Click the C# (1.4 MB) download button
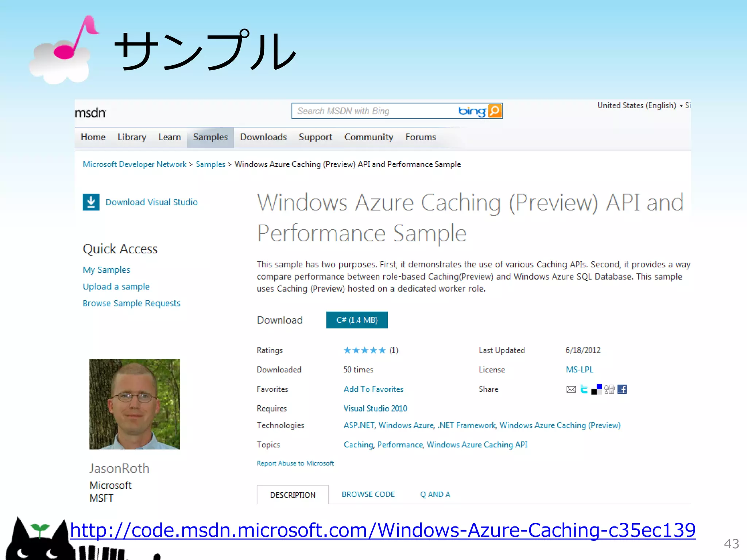 tap(357, 320)
